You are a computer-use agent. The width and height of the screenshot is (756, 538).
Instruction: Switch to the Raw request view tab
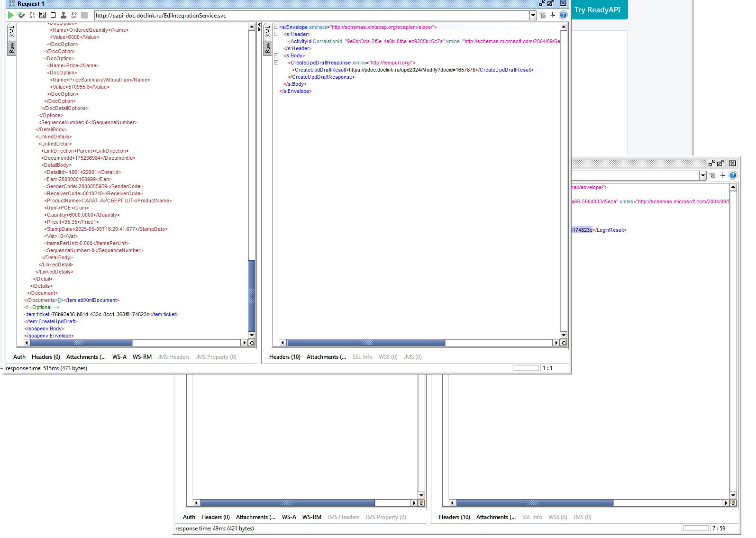[x=12, y=48]
